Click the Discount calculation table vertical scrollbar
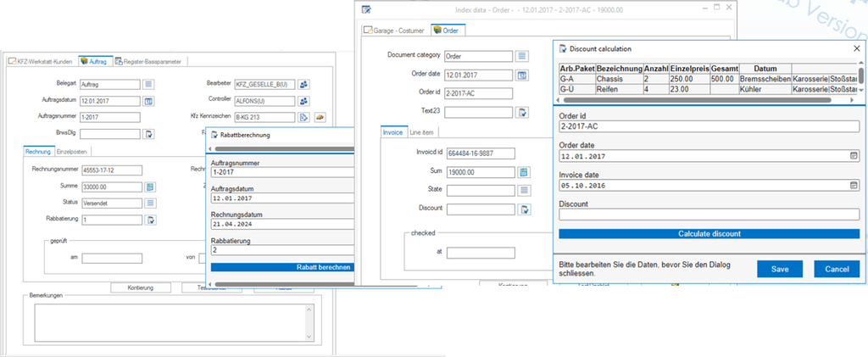The width and height of the screenshot is (868, 357). (x=860, y=75)
